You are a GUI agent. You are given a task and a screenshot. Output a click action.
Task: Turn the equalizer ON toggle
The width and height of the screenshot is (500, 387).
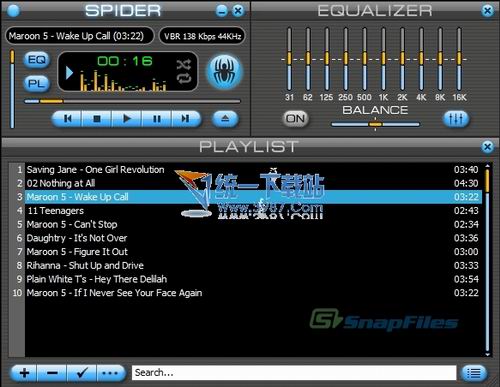295,119
